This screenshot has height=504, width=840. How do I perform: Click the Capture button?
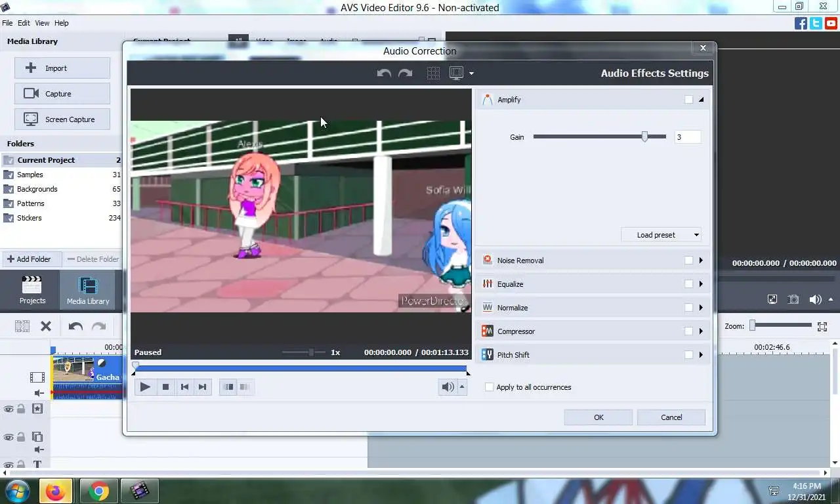62,94
